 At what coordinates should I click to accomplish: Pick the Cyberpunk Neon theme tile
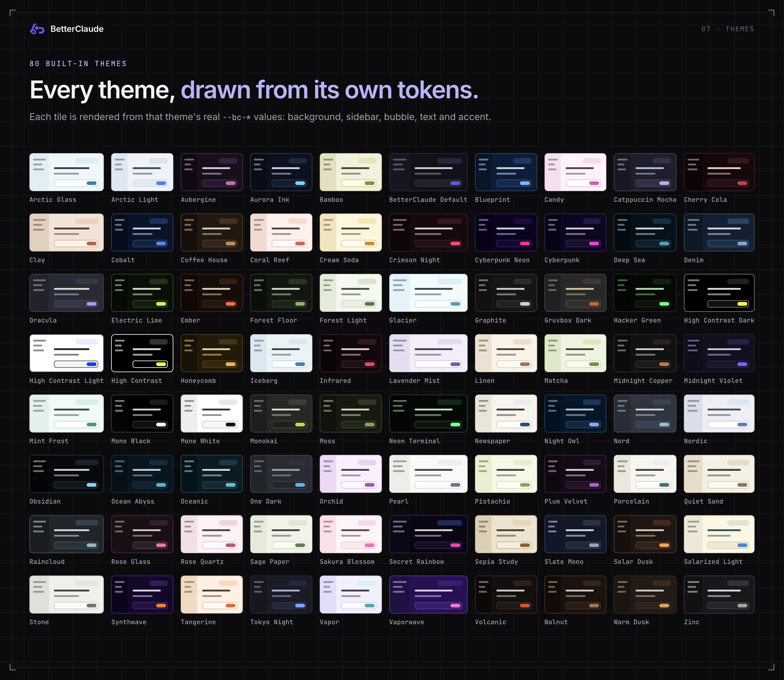(x=506, y=232)
